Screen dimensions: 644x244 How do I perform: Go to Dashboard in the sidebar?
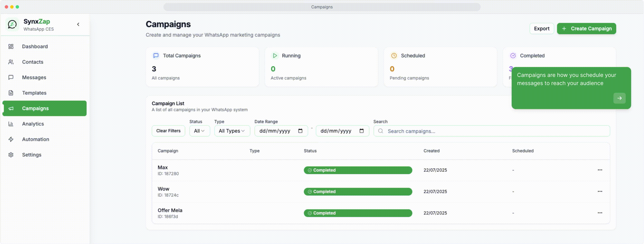click(x=45, y=46)
